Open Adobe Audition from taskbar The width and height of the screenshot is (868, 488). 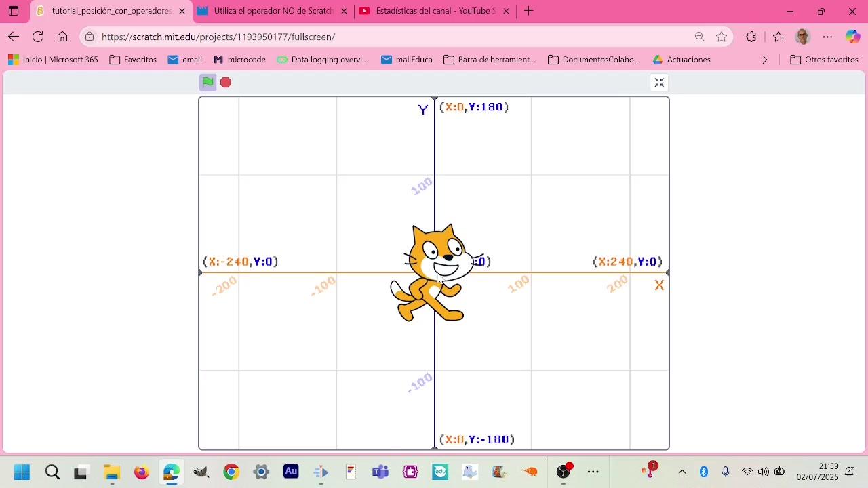[291, 472]
